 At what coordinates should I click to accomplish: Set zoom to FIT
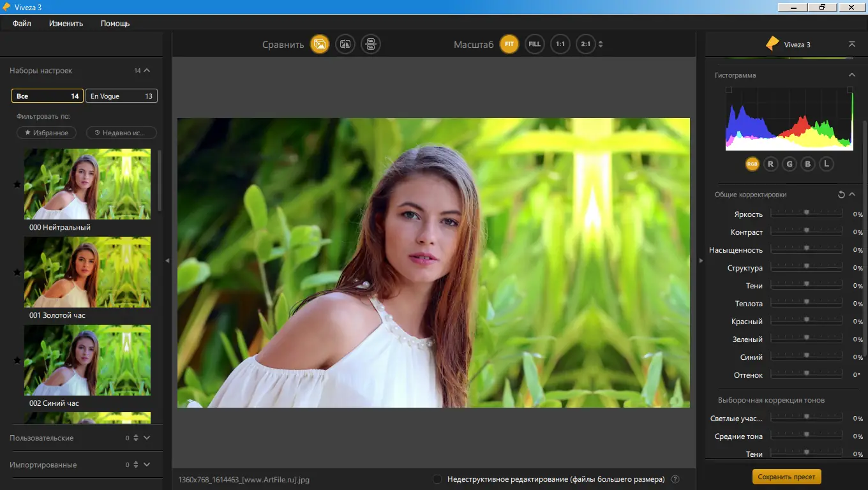tap(509, 44)
